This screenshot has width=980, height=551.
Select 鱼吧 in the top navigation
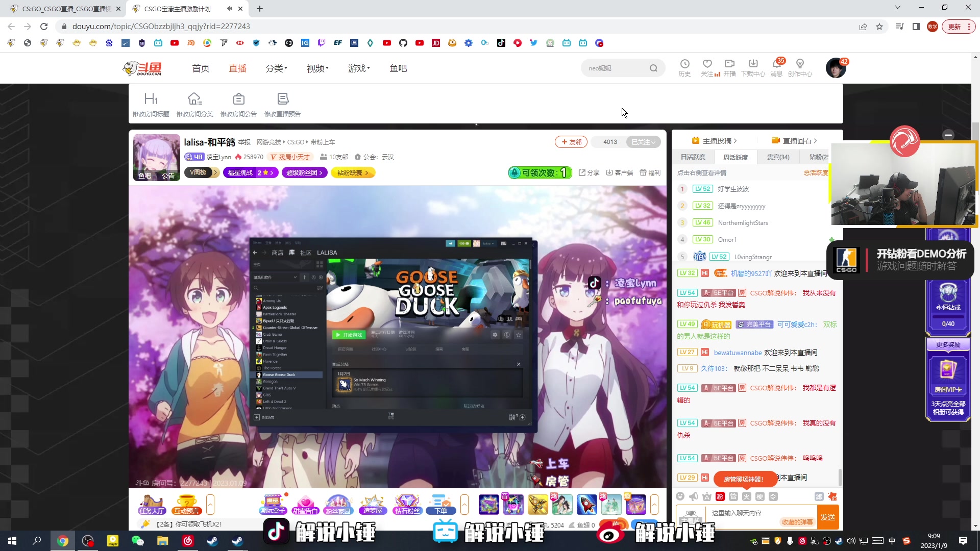[398, 68]
